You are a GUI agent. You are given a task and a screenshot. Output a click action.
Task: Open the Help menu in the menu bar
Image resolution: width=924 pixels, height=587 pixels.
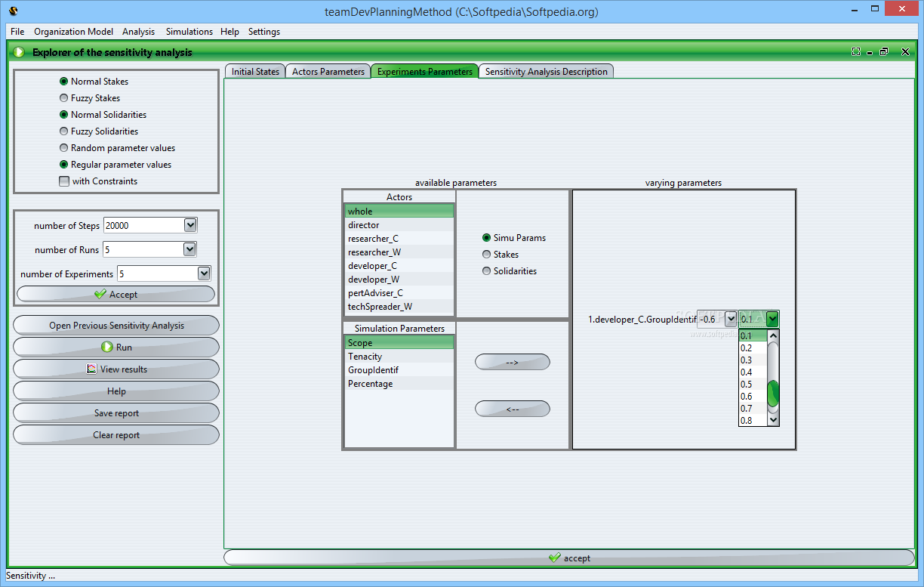[229, 32]
